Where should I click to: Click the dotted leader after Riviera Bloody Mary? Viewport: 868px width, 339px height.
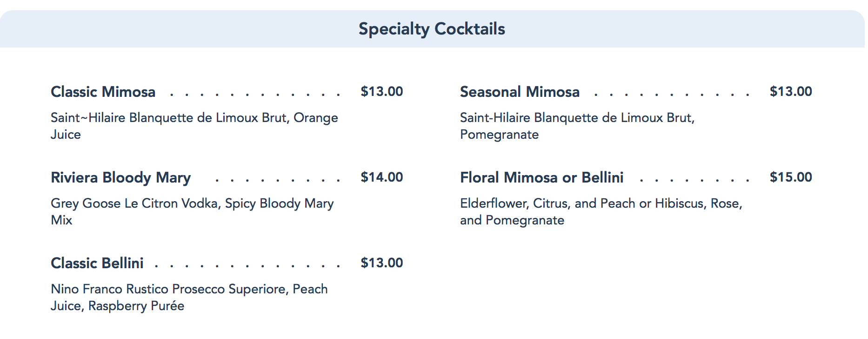pyautogui.click(x=278, y=181)
